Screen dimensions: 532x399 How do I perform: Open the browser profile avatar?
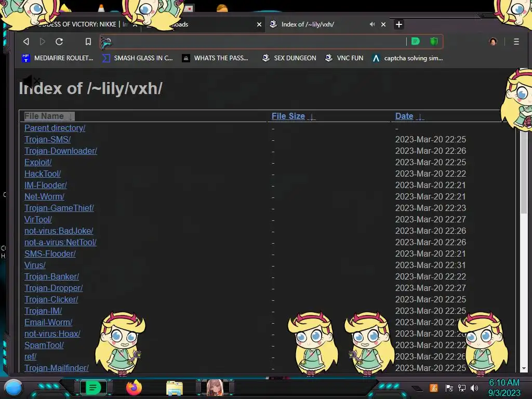493,42
